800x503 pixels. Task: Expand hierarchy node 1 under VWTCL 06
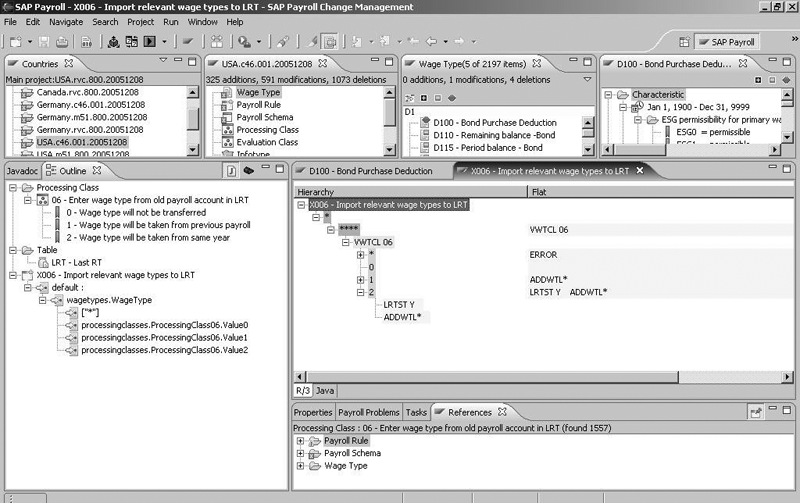click(x=359, y=280)
